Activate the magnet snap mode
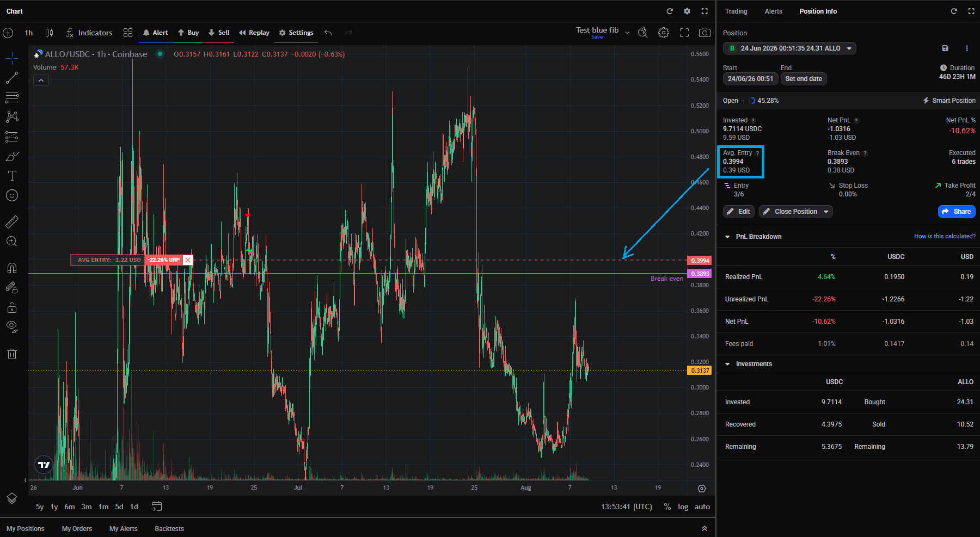The width and height of the screenshot is (980, 537). (x=12, y=268)
